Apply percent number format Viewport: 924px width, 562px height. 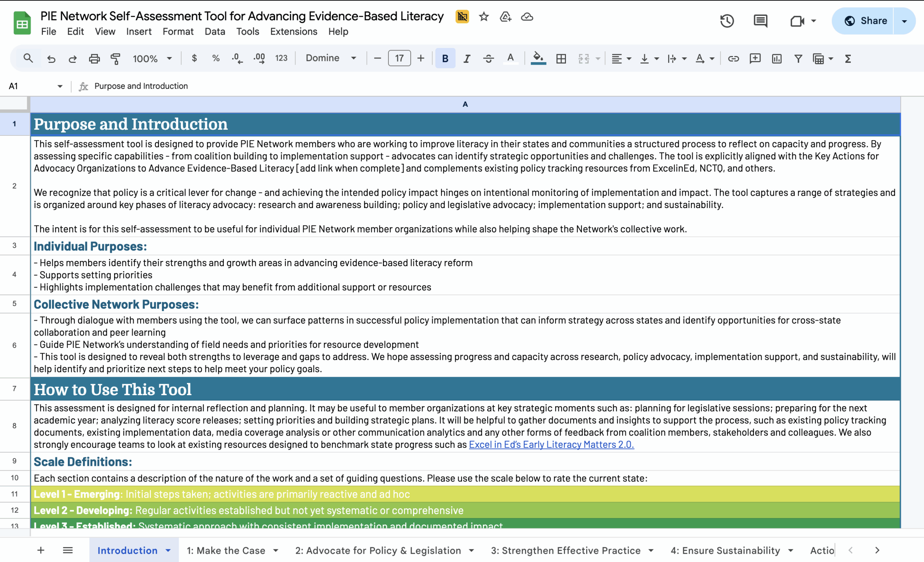click(x=215, y=59)
